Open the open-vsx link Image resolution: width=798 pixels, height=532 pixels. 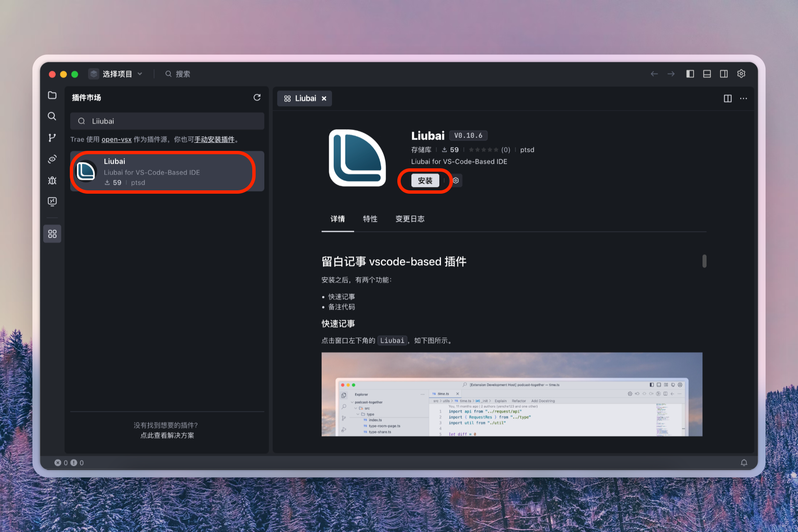[x=116, y=139]
